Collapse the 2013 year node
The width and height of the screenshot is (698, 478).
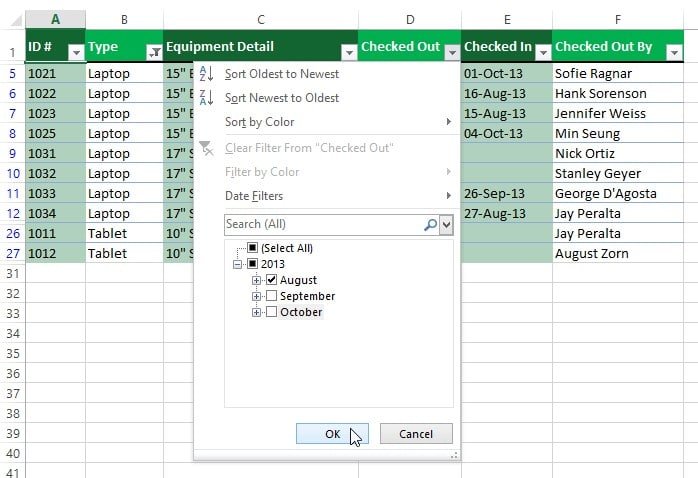point(237,264)
